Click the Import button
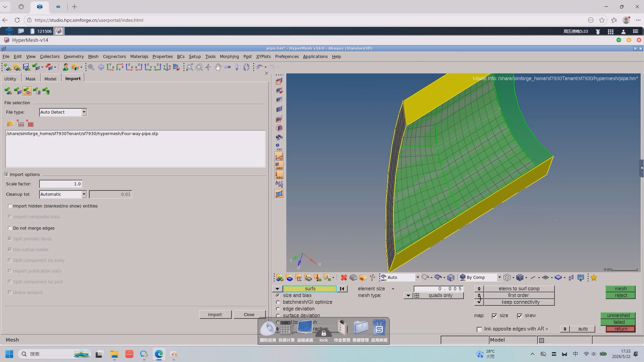The image size is (644, 362). (x=215, y=314)
